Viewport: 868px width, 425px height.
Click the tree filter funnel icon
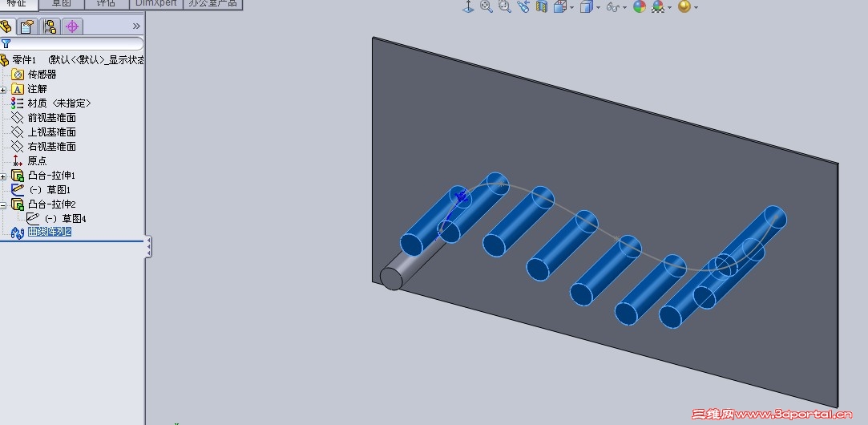pos(6,44)
